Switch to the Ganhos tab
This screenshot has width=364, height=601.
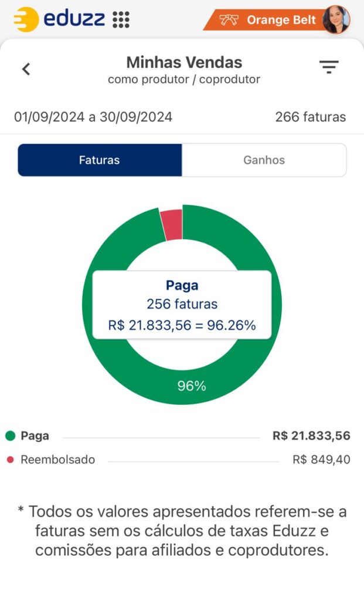264,160
